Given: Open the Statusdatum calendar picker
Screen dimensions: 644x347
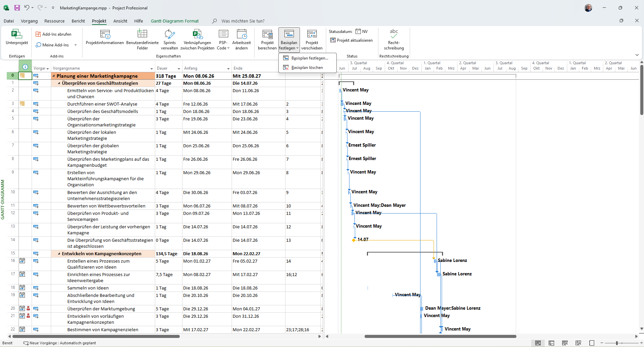Looking at the screenshot, I should tap(358, 32).
